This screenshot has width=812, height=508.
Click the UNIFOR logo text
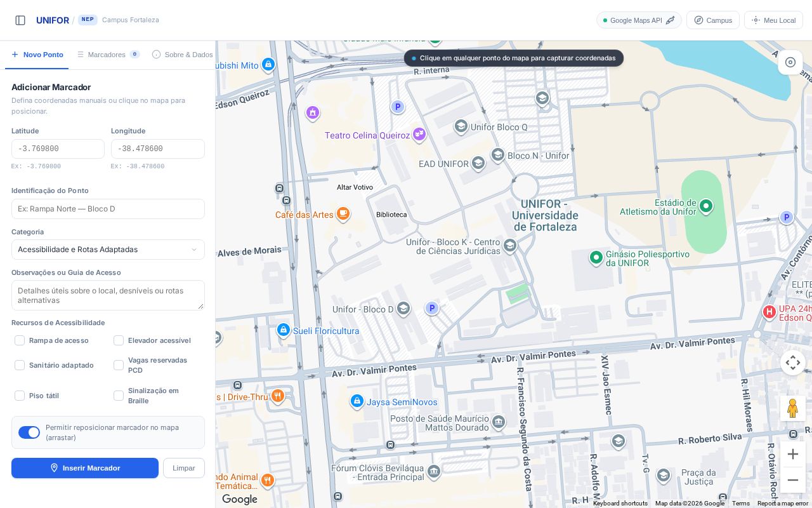(x=53, y=20)
